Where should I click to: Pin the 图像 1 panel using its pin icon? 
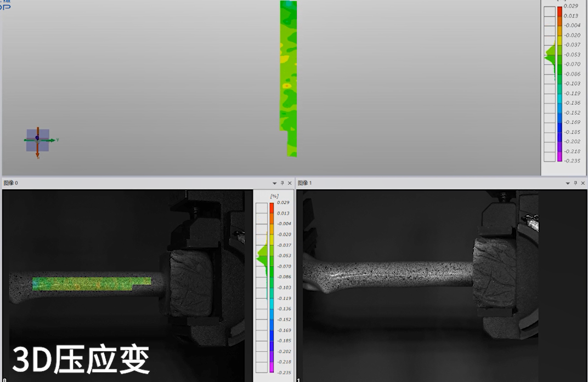tap(575, 183)
